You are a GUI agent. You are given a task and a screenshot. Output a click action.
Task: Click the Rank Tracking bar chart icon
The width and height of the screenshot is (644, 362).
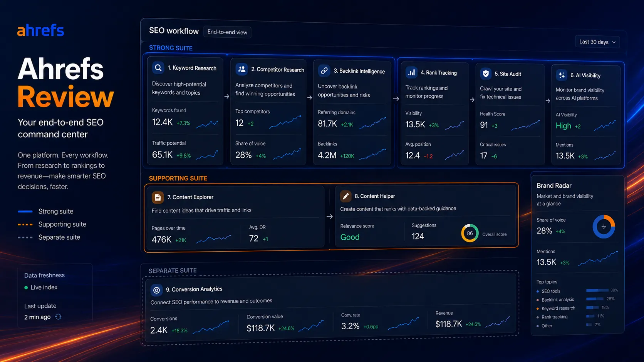[411, 72]
